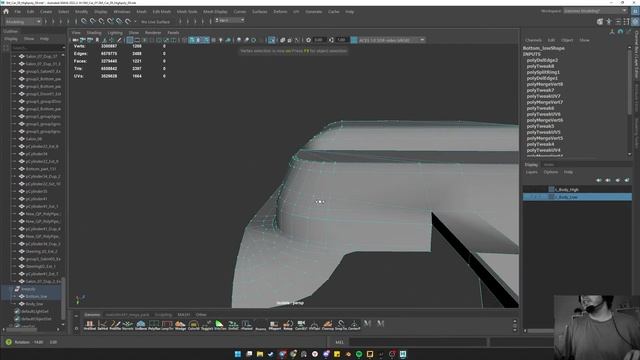Select the Bottom_low item in the Outliner
This screenshot has width=640, height=360.
pos(36,296)
